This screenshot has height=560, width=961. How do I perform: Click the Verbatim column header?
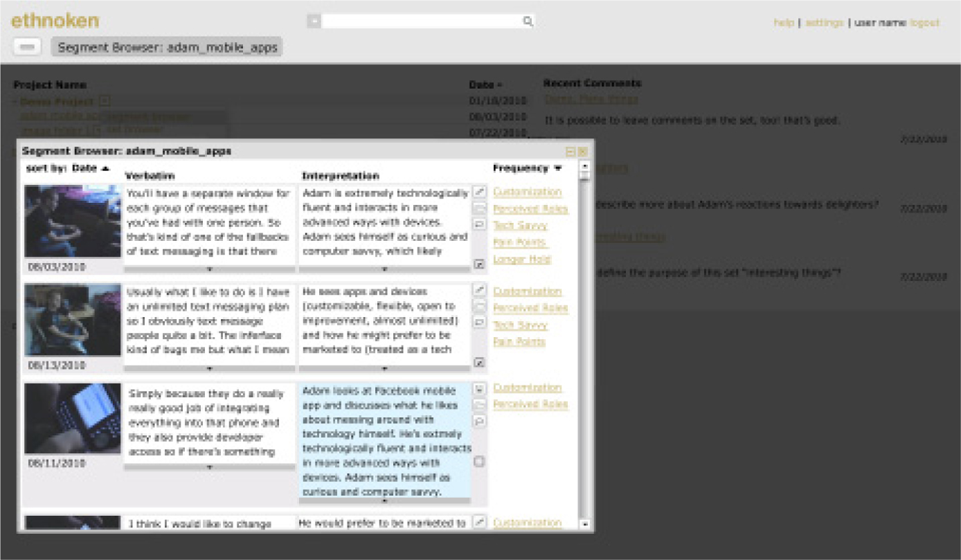coord(150,176)
